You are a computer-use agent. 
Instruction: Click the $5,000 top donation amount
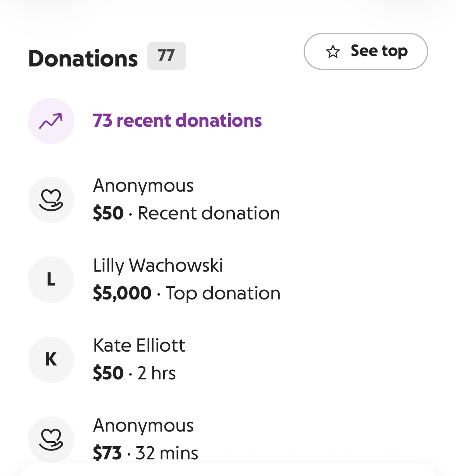click(122, 293)
